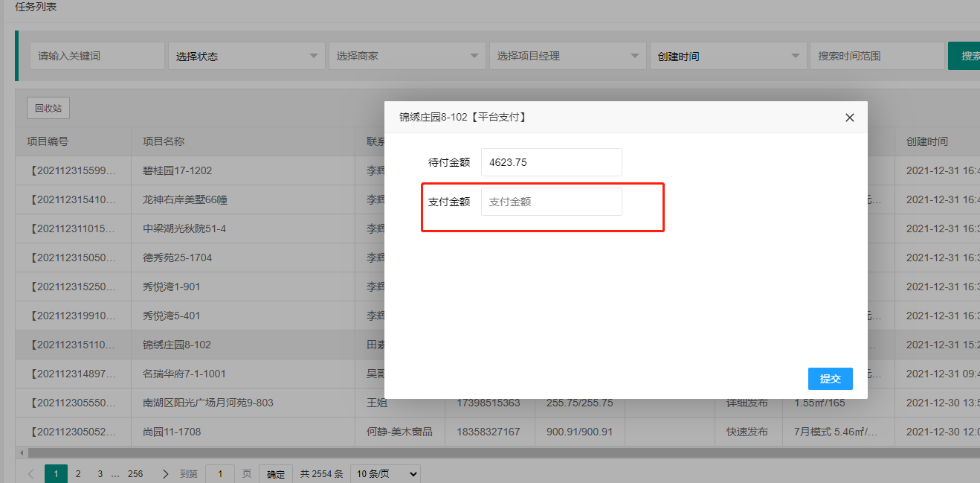
Task: Go to next page arrow
Action: coord(165,474)
